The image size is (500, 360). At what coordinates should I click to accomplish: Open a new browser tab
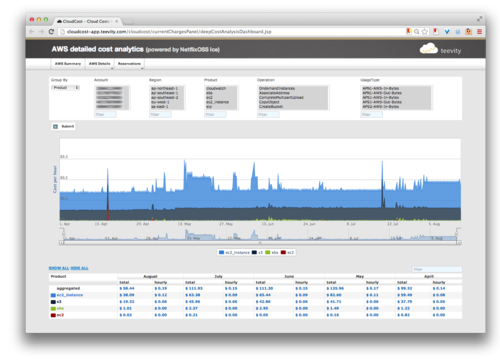tap(129, 22)
